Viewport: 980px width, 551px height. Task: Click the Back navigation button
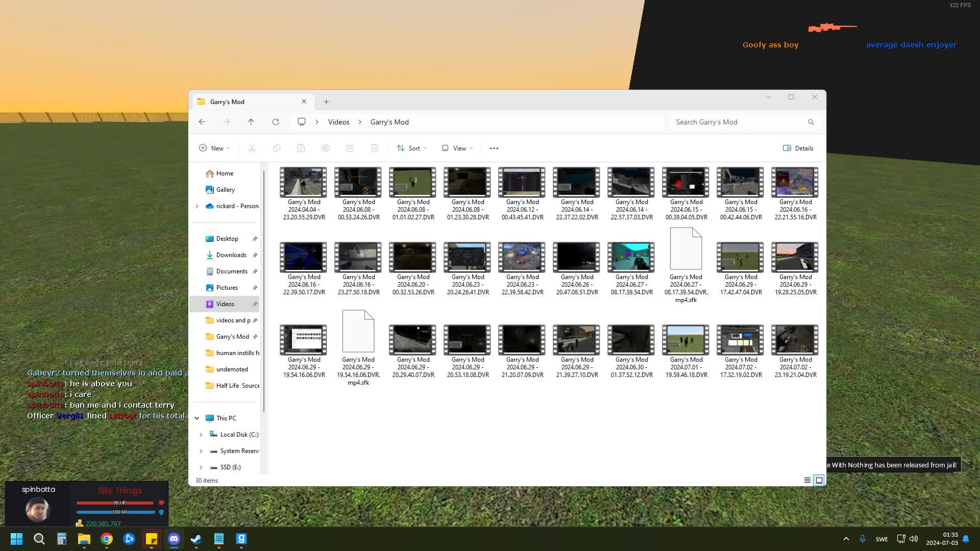coord(202,122)
